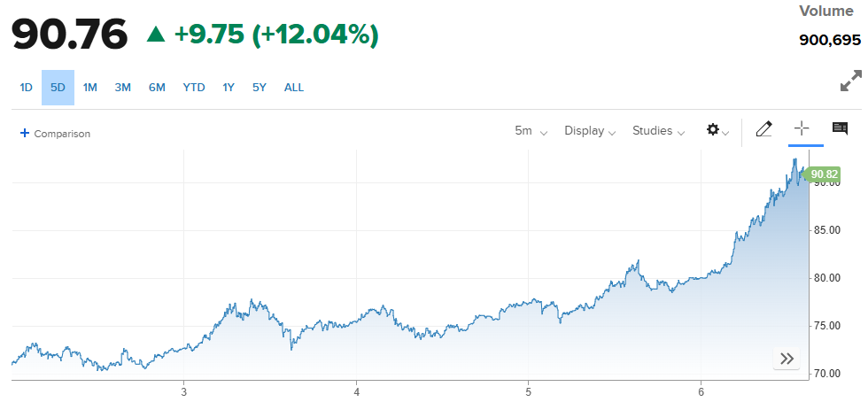Switch to 6M time range
868x402 pixels.
(157, 87)
